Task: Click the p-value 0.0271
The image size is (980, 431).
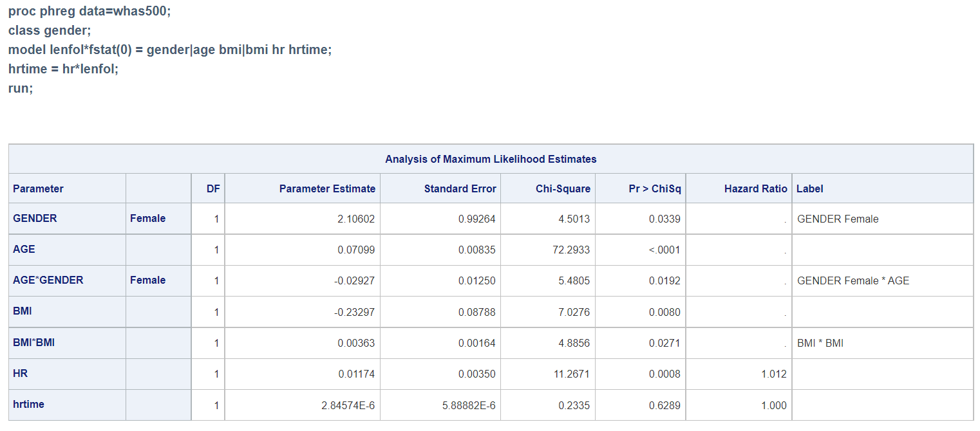Action: (664, 343)
